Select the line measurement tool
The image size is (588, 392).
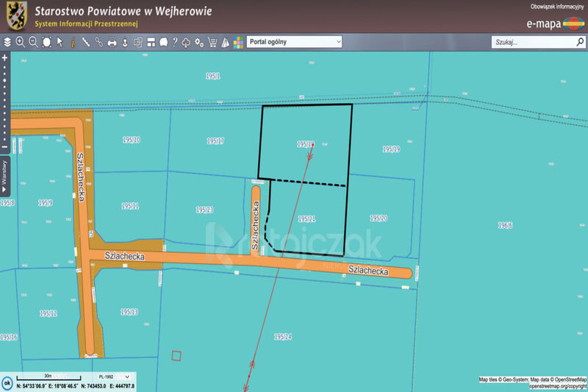point(86,42)
